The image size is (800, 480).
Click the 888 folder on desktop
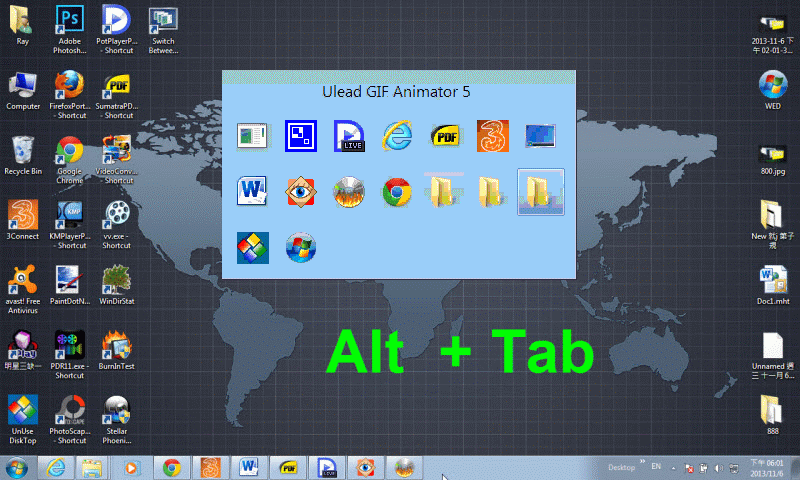(x=772, y=415)
